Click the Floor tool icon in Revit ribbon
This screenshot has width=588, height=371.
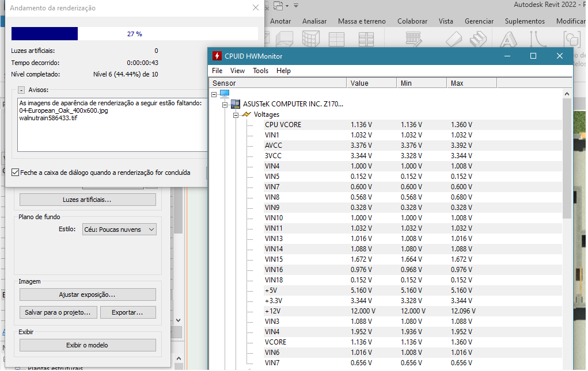tap(284, 39)
